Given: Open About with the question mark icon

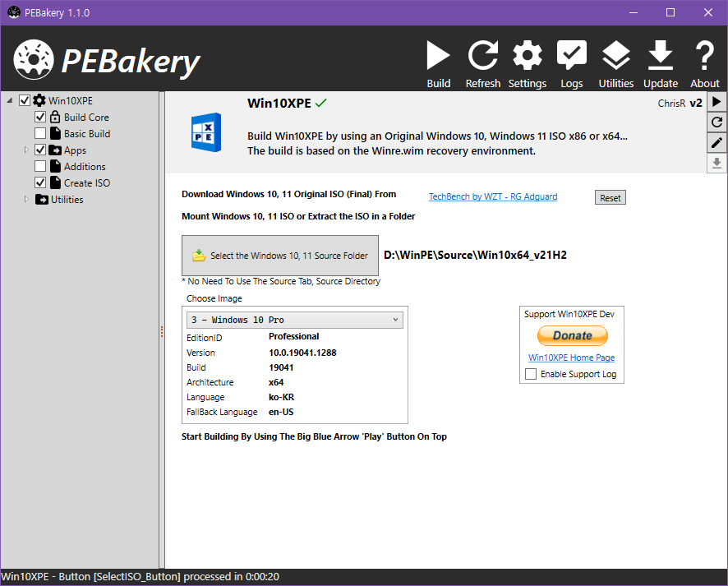Looking at the screenshot, I should pos(704,56).
